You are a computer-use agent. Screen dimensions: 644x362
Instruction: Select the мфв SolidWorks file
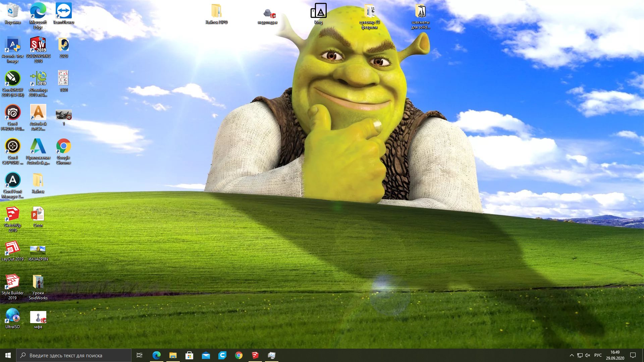(38, 320)
